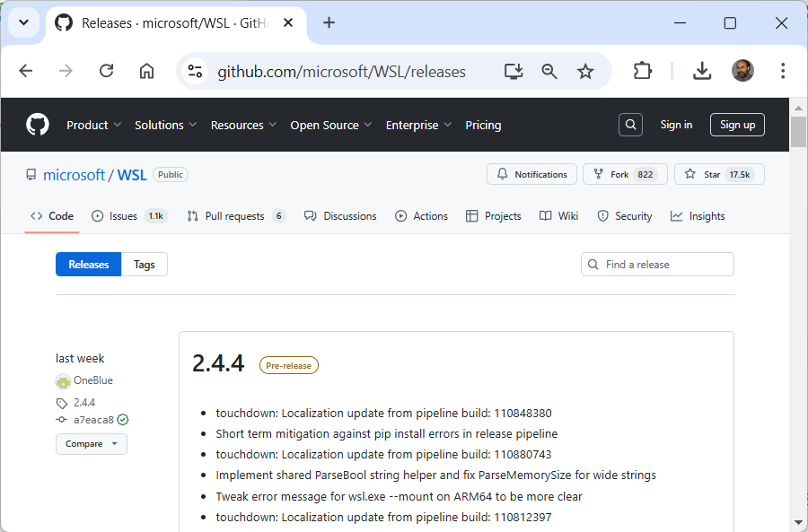Viewport: 808px width, 532px height.
Task: Click the browser downloads icon
Action: (x=702, y=71)
